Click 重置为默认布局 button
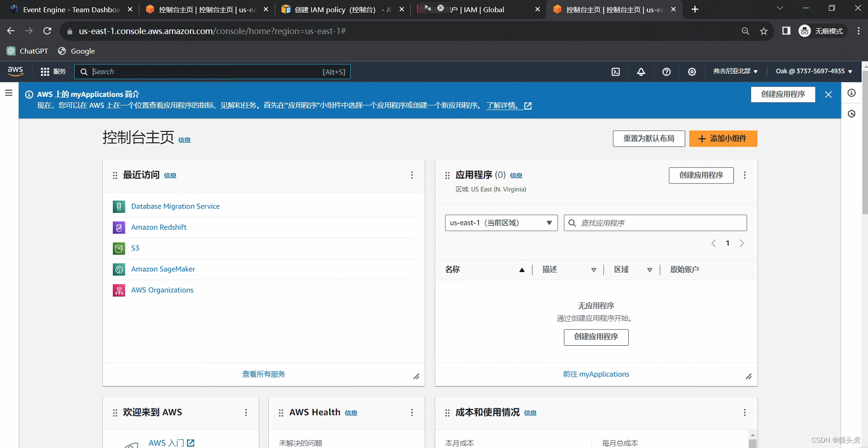The height and width of the screenshot is (448, 868). click(x=649, y=139)
